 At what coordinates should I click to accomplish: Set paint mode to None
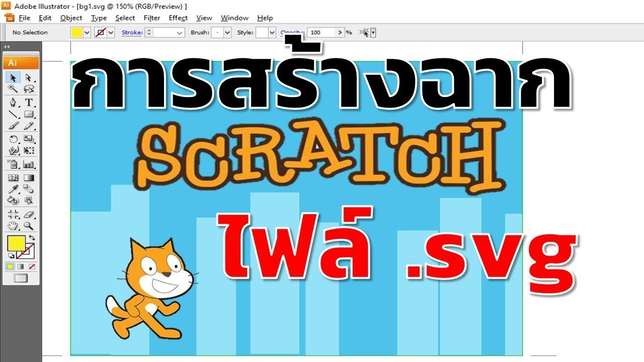click(32, 266)
